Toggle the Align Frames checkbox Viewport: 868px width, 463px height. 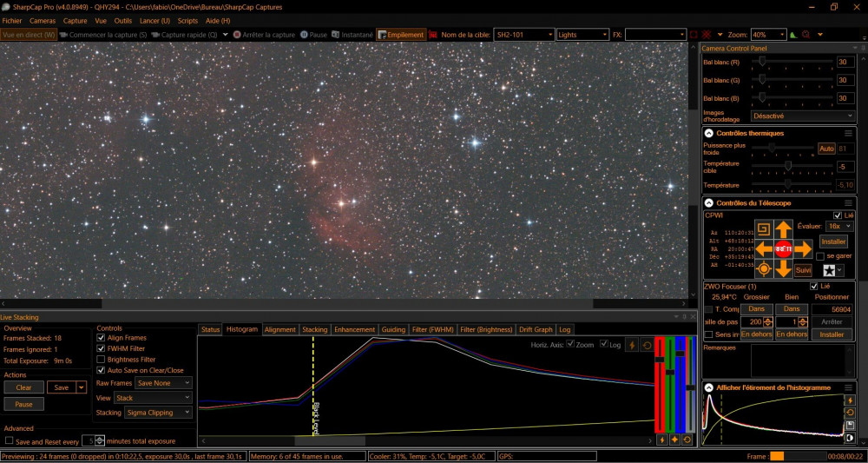tap(101, 338)
